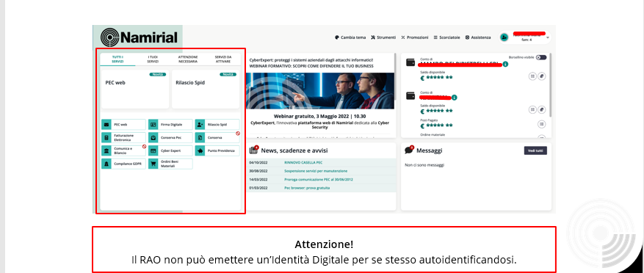644x273 pixels.
Task: Open the Firma Digitale service tile
Action: (x=170, y=124)
